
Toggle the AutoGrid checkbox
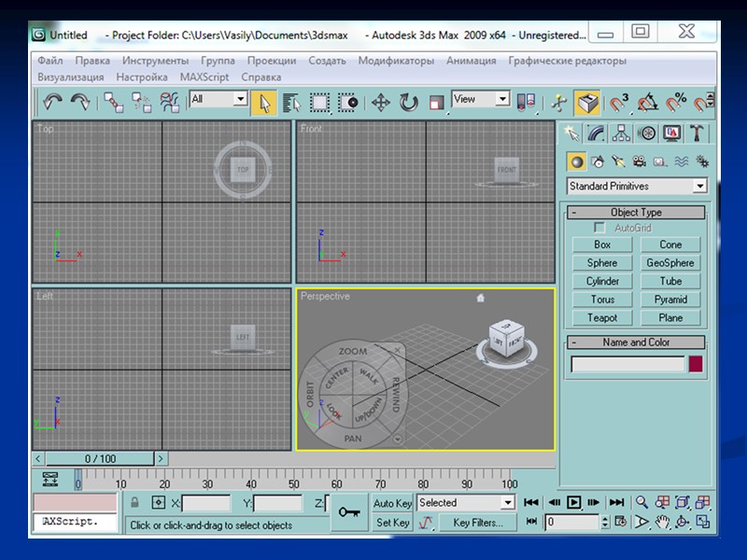[x=599, y=228]
